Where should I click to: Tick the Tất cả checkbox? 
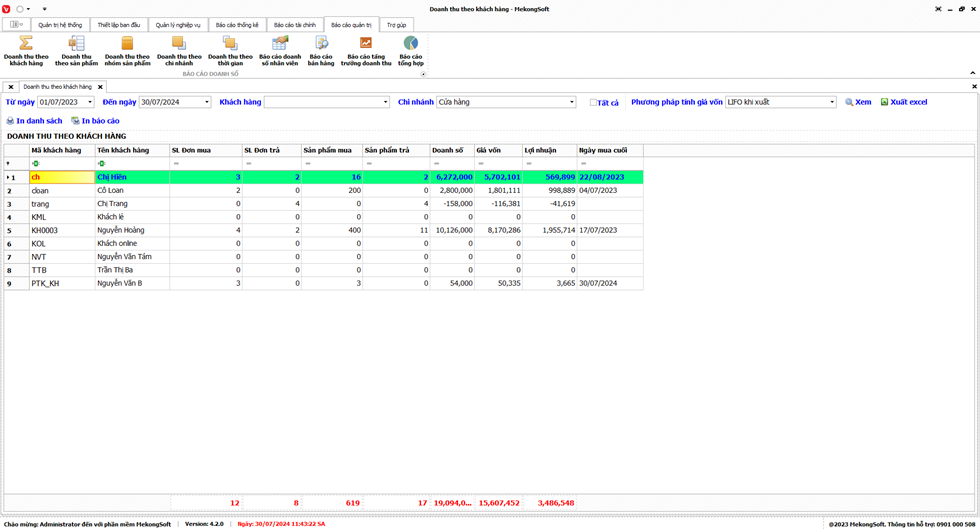point(594,102)
